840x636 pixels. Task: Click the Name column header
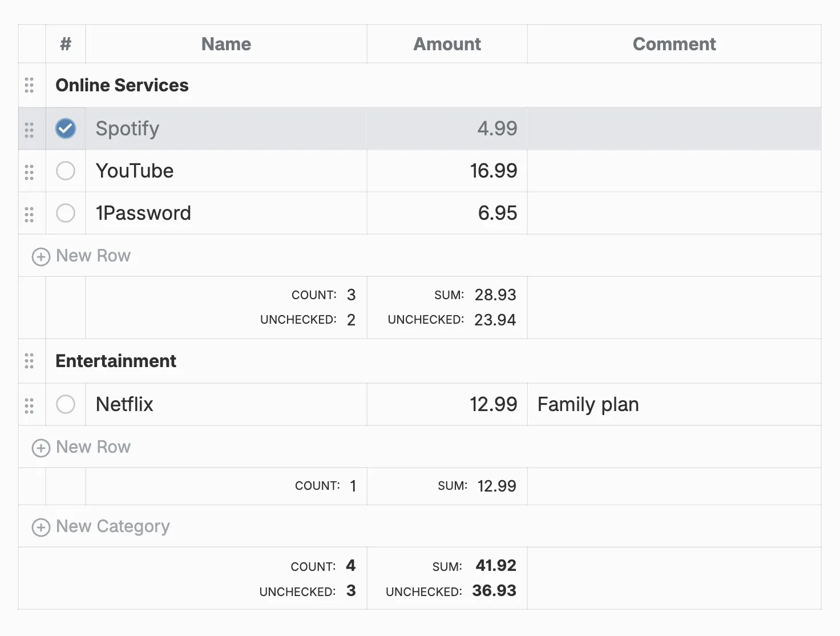226,44
